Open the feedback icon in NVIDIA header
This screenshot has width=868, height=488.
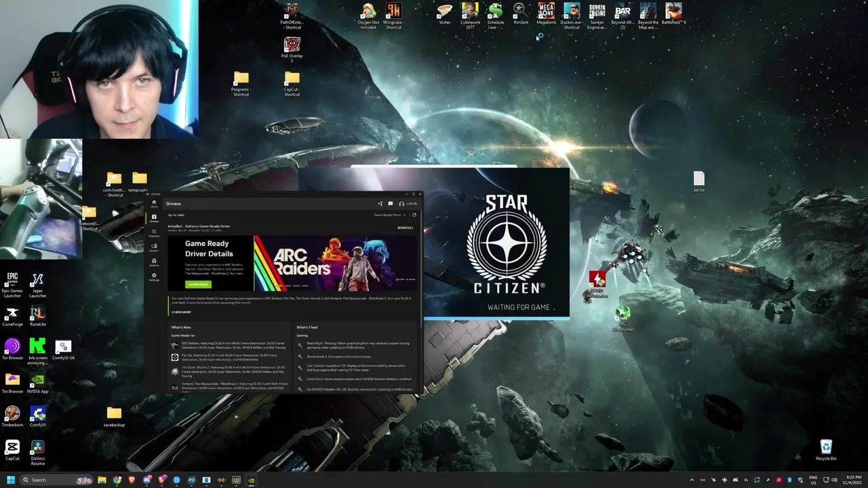pos(391,203)
